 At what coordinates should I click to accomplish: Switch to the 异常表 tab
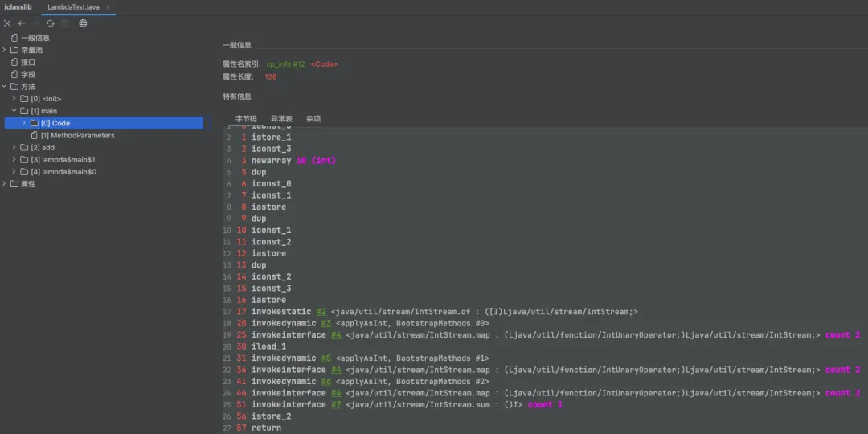pos(281,118)
